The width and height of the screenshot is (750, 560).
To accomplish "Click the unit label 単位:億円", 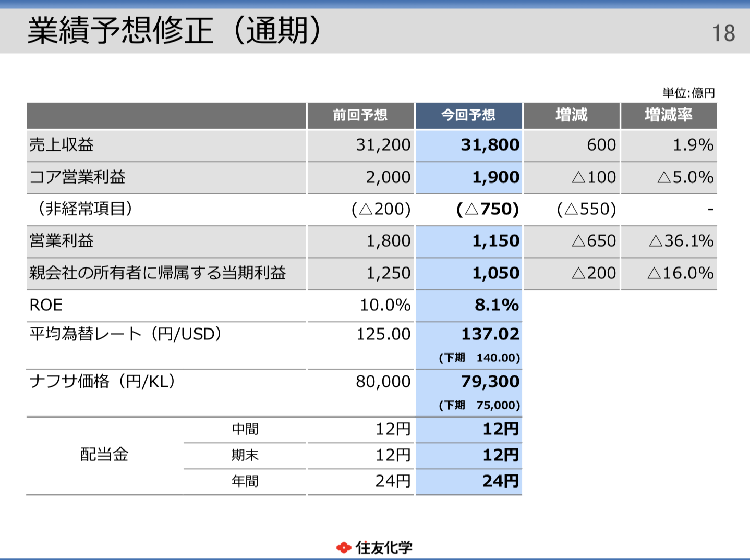I will tap(688, 93).
